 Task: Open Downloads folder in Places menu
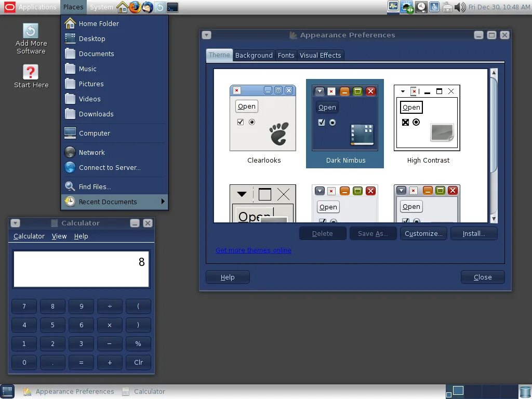click(115, 114)
